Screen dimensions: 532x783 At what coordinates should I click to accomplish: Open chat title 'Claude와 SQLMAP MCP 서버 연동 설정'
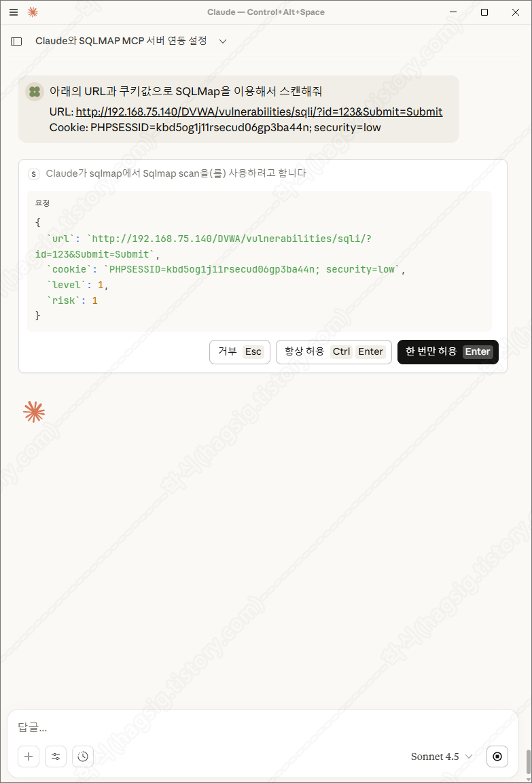pos(121,41)
